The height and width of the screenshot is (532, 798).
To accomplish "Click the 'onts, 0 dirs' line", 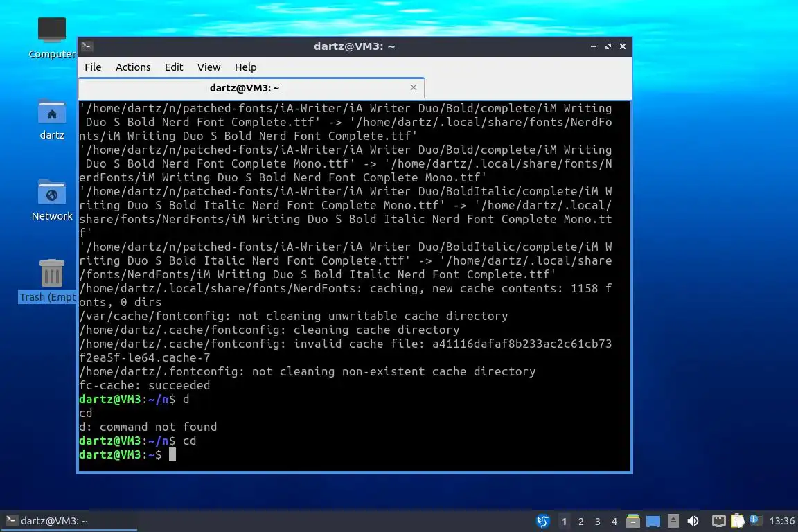I will (x=120, y=303).
